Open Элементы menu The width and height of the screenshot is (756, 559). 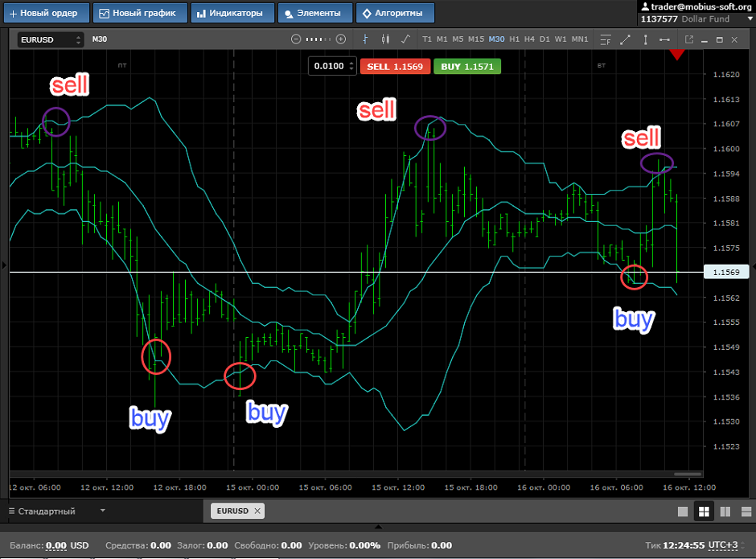coord(315,13)
